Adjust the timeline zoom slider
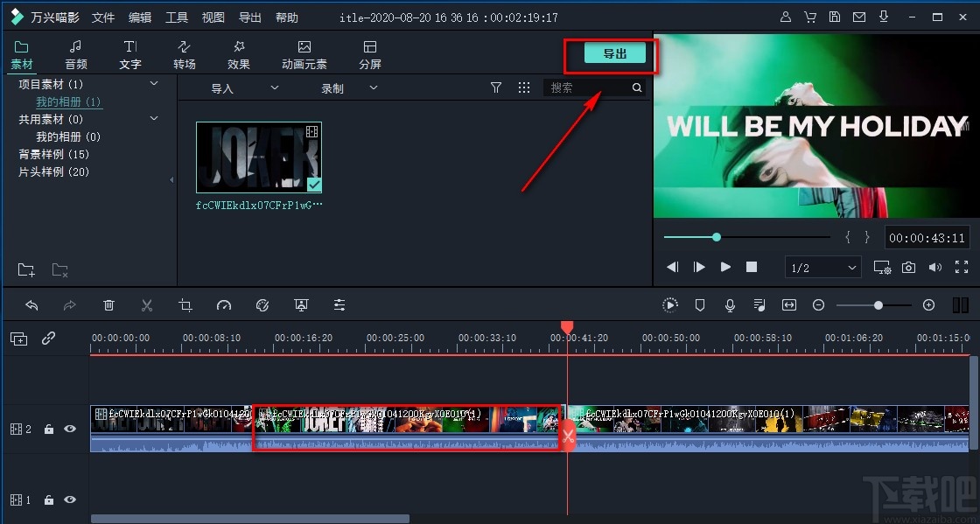Viewport: 980px width, 524px height. point(878,305)
